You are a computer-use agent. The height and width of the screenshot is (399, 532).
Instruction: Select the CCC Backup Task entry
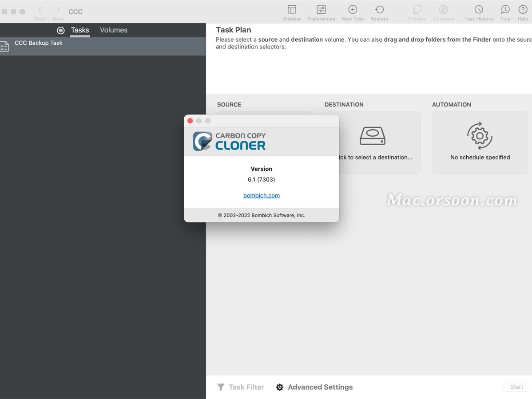(39, 43)
